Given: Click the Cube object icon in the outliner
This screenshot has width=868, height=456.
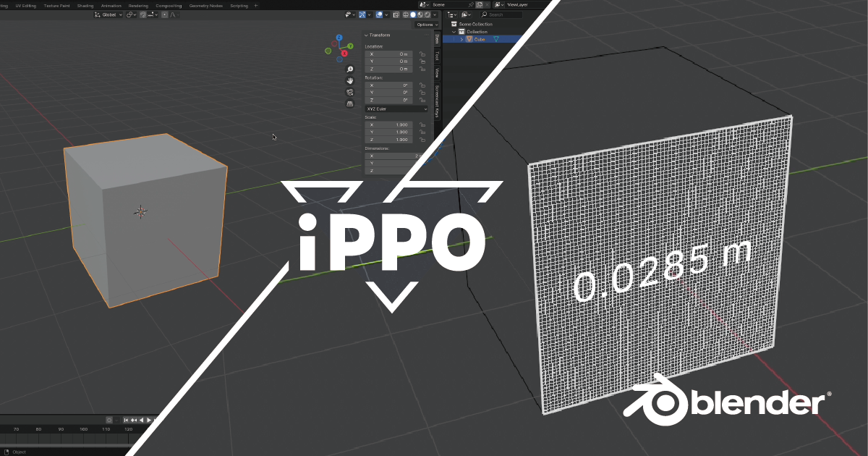Looking at the screenshot, I should click(x=469, y=39).
